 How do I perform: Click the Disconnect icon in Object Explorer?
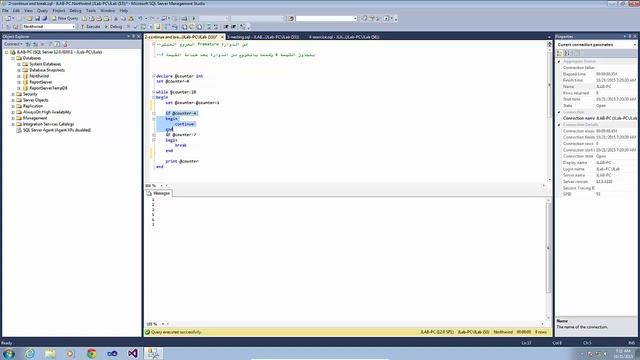[36, 44]
